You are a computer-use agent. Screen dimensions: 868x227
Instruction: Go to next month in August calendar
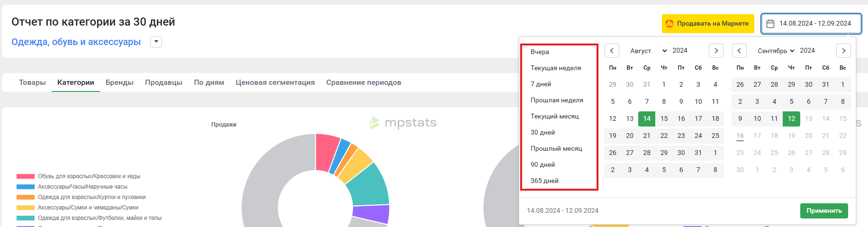coord(716,51)
